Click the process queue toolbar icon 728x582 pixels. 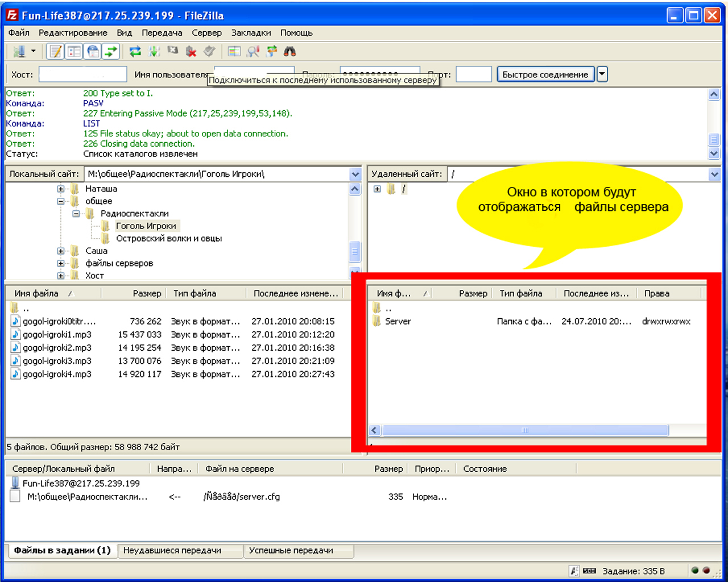tap(154, 52)
